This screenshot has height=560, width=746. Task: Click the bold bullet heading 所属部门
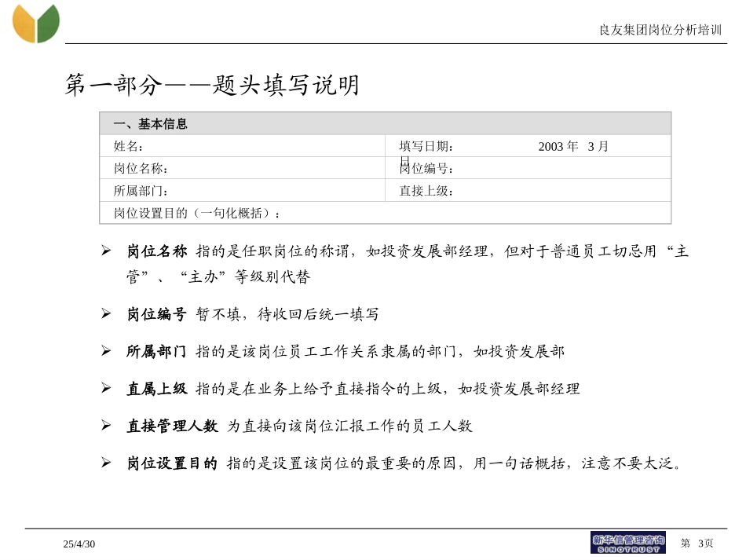tap(156, 352)
